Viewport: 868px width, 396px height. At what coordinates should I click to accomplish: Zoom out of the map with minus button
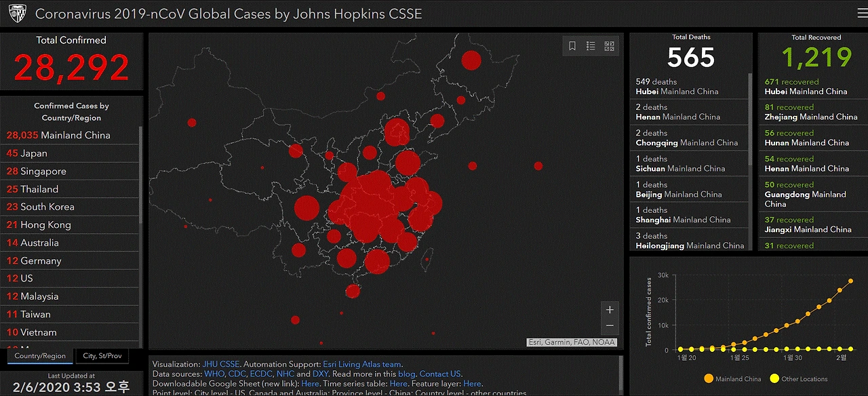tap(610, 326)
